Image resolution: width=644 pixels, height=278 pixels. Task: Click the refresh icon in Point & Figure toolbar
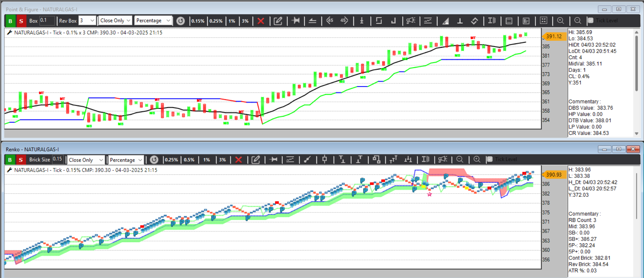point(181,21)
